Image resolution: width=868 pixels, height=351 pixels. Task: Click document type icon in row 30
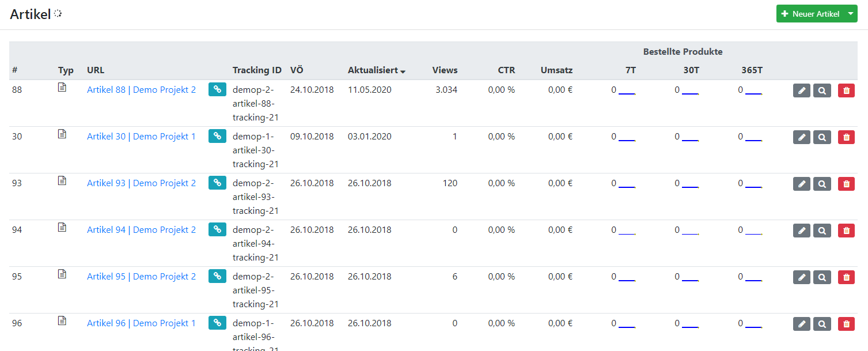coord(62,134)
